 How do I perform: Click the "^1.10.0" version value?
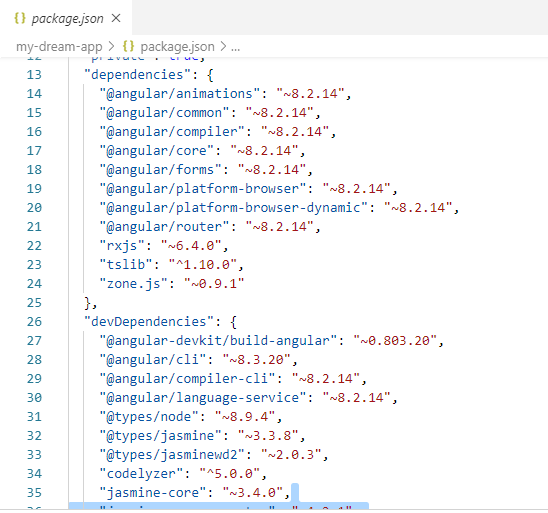(x=203, y=265)
